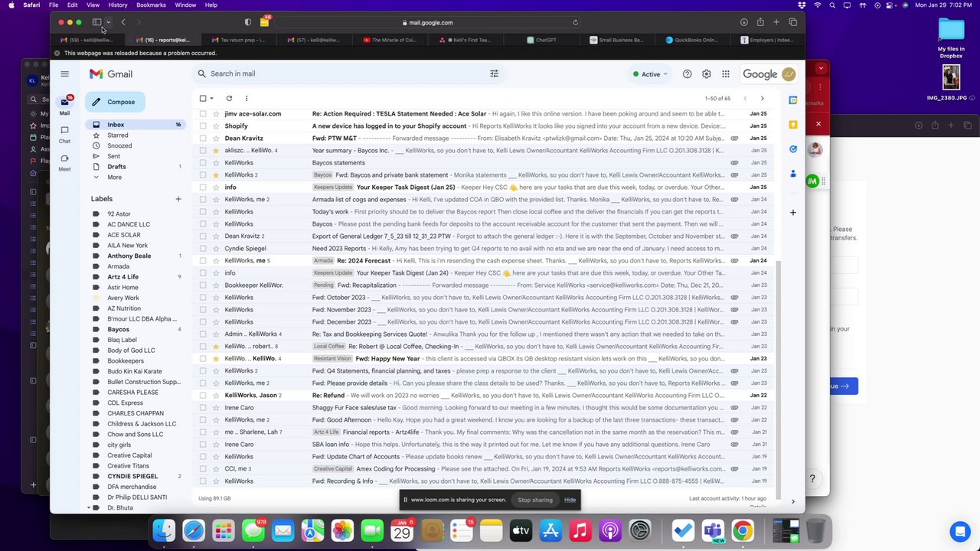The height and width of the screenshot is (551, 980).
Task: Open Safari Share button
Action: tap(759, 22)
